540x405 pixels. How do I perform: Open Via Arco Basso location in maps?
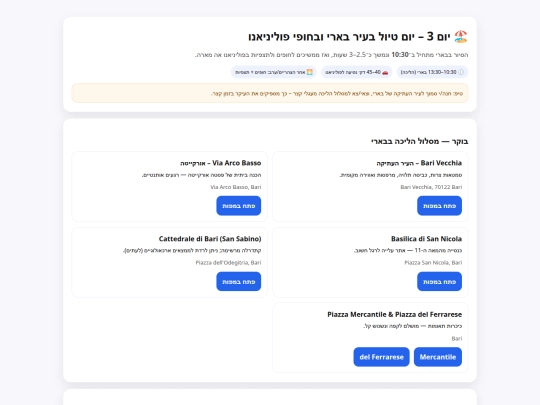(x=238, y=206)
